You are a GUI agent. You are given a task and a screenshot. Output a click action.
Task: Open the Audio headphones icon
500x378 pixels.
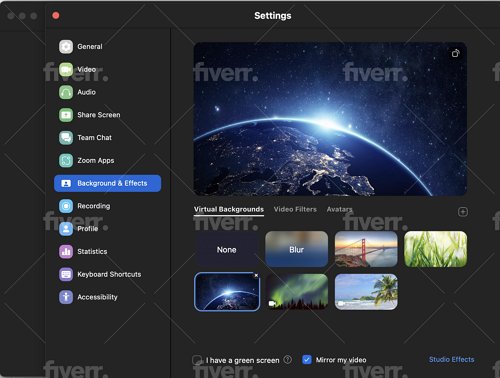tap(66, 92)
